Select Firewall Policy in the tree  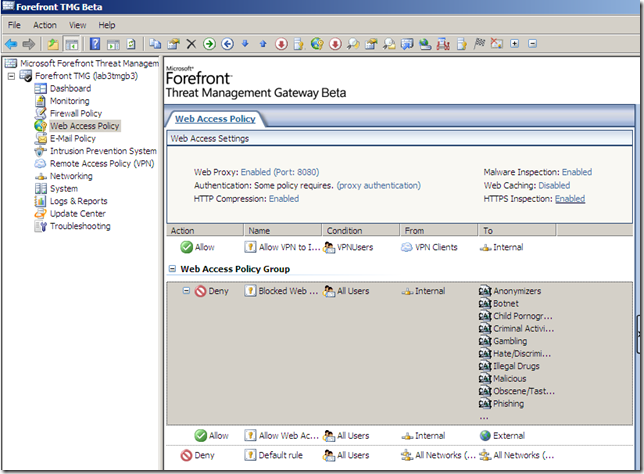coord(76,113)
